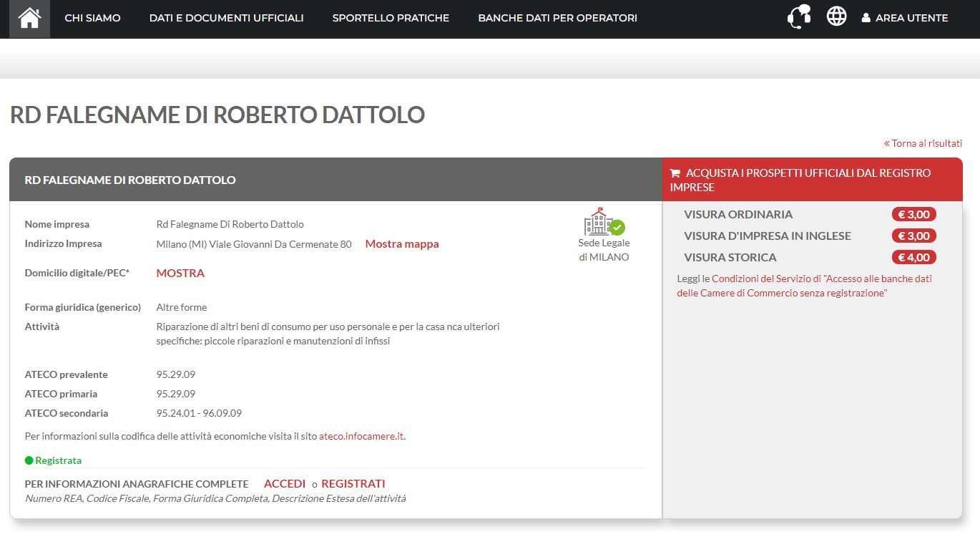Open the ateco.infocamere.it link
This screenshot has height=542, width=980.
pyautogui.click(x=361, y=436)
